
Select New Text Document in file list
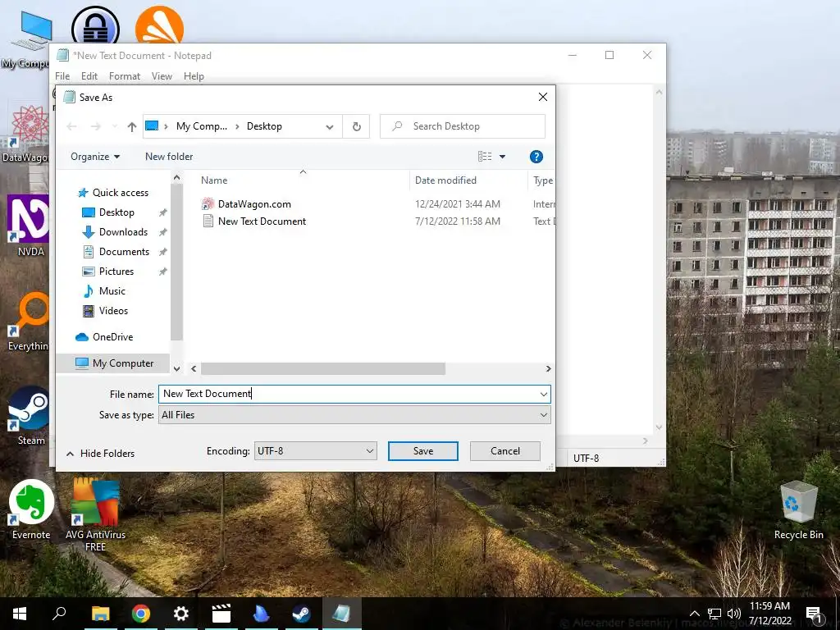pos(262,221)
